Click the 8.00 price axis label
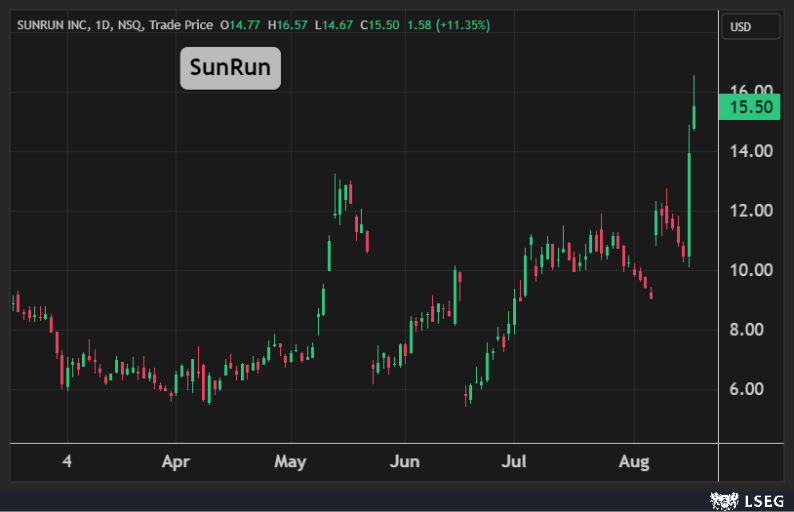 (746, 330)
